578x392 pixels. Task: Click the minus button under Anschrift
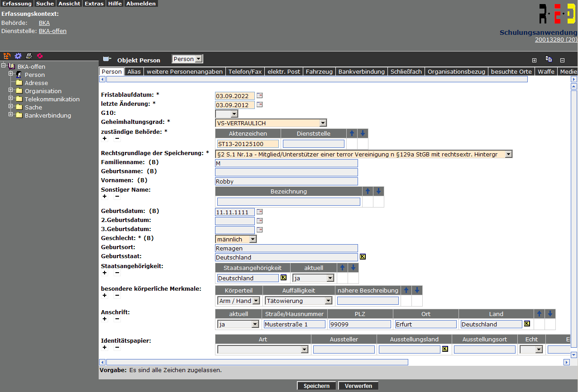[x=117, y=319]
